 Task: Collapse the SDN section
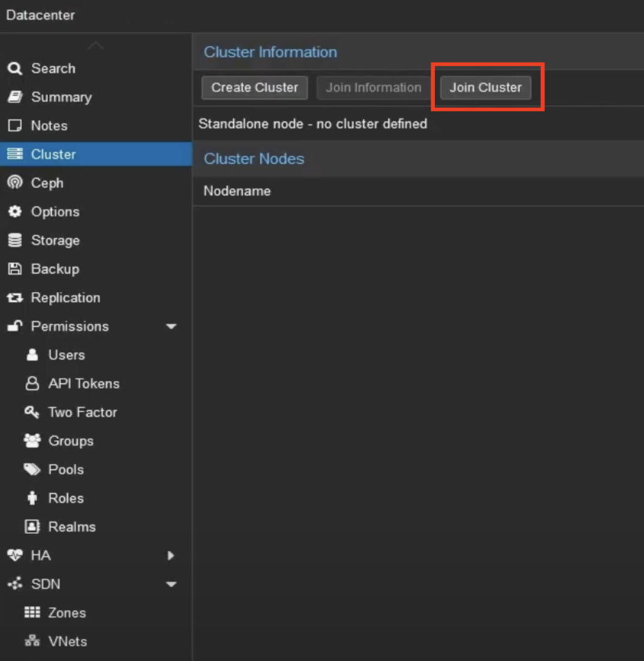coord(172,584)
